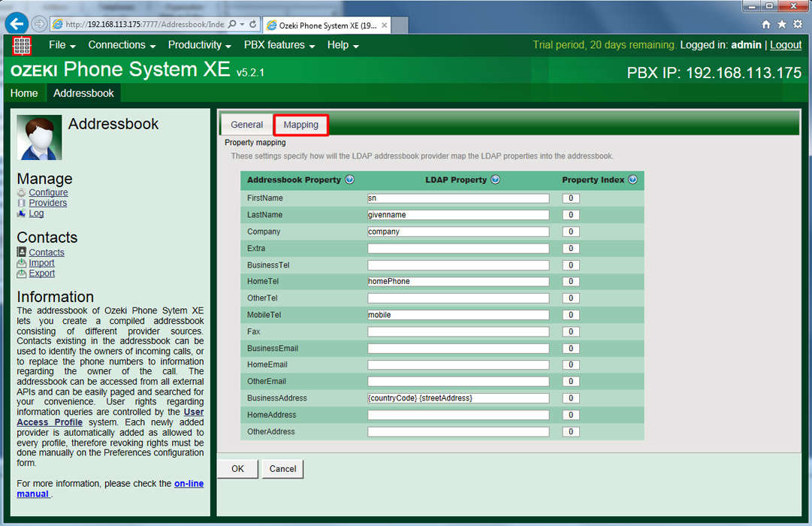Click the Fax LDAP property field

(458, 331)
